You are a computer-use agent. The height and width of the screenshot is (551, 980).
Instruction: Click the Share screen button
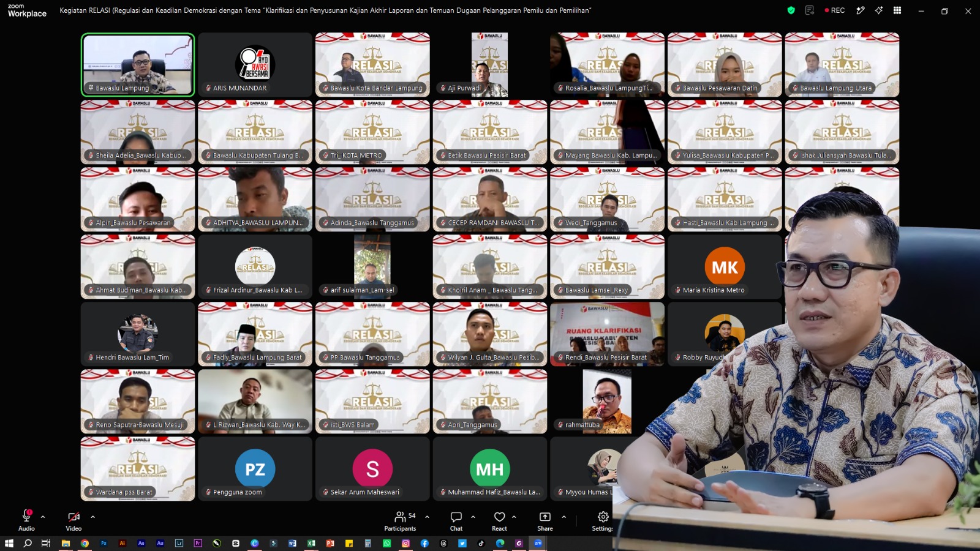coord(545,520)
